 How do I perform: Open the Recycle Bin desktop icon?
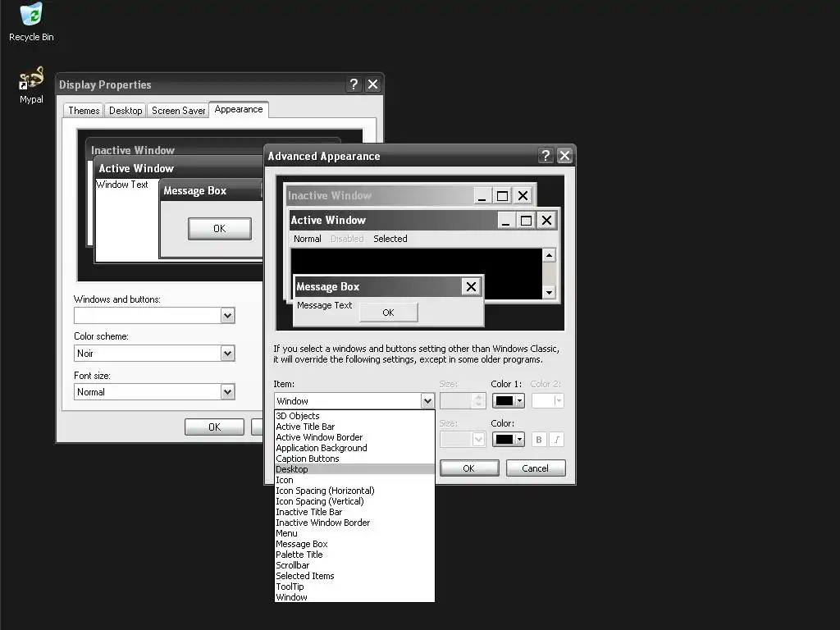pyautogui.click(x=31, y=22)
